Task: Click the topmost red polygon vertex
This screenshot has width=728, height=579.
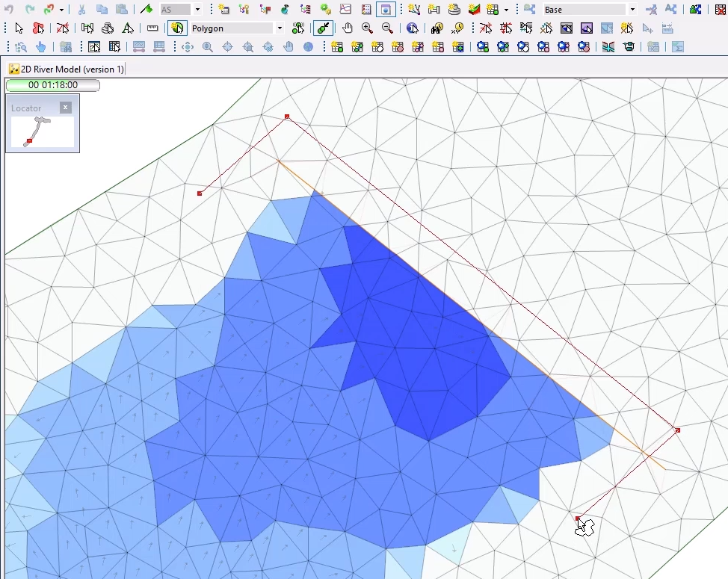Action: point(287,117)
